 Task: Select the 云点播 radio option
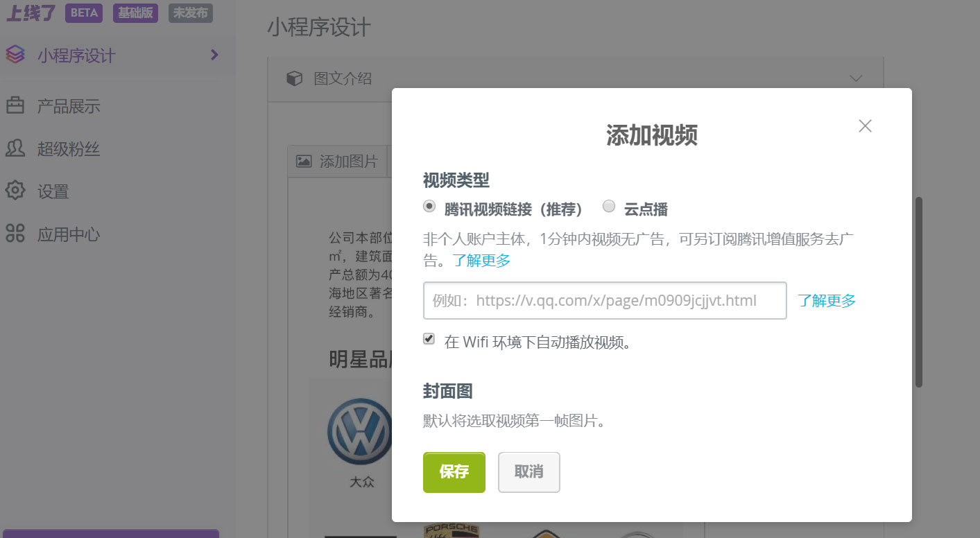coord(609,206)
